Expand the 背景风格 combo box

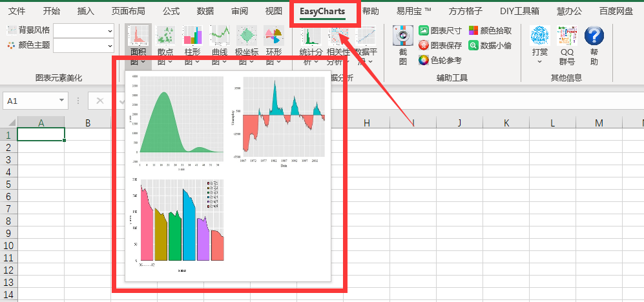83,30
